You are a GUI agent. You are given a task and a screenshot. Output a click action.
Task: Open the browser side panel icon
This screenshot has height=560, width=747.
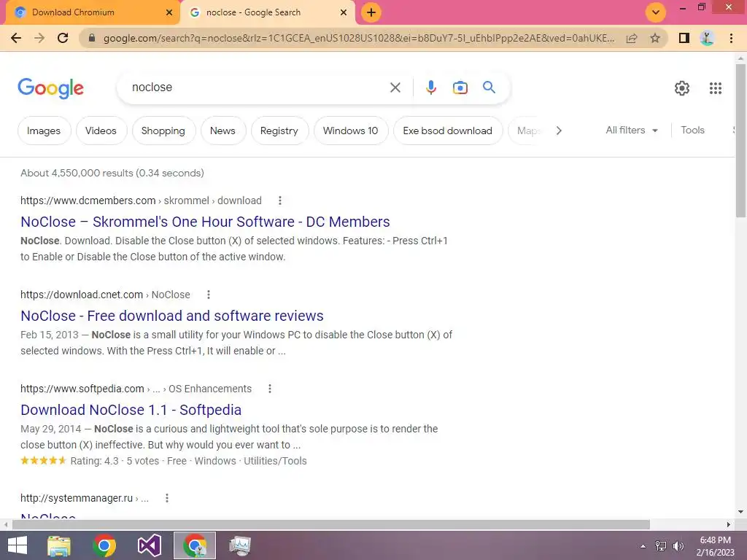(x=684, y=38)
